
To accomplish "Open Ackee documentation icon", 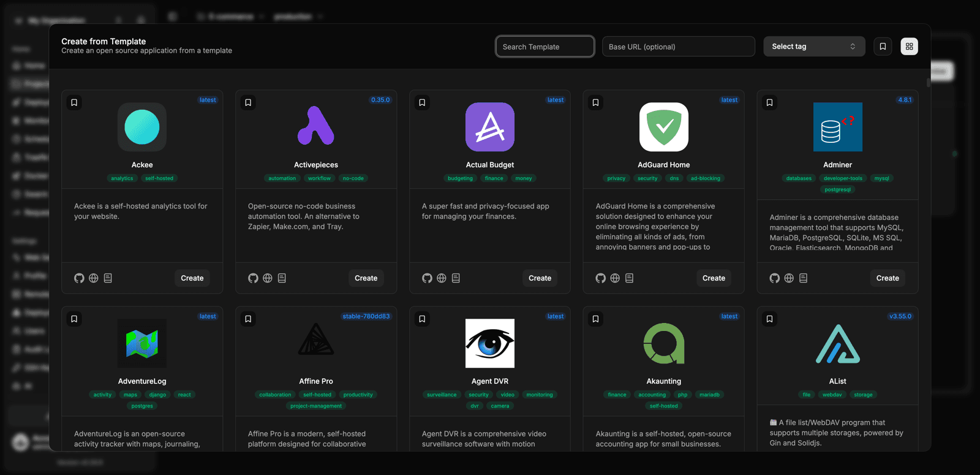I will click(108, 278).
